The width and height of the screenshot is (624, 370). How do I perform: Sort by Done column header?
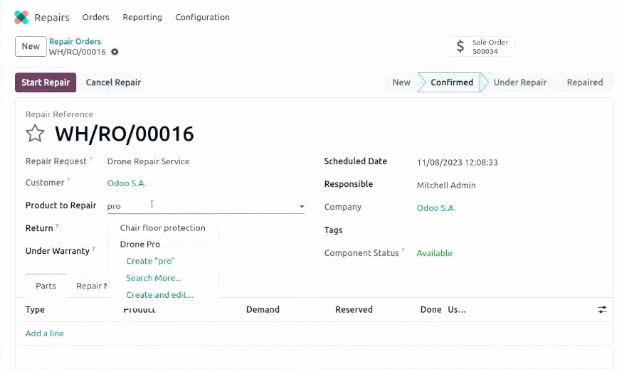pyautogui.click(x=431, y=310)
